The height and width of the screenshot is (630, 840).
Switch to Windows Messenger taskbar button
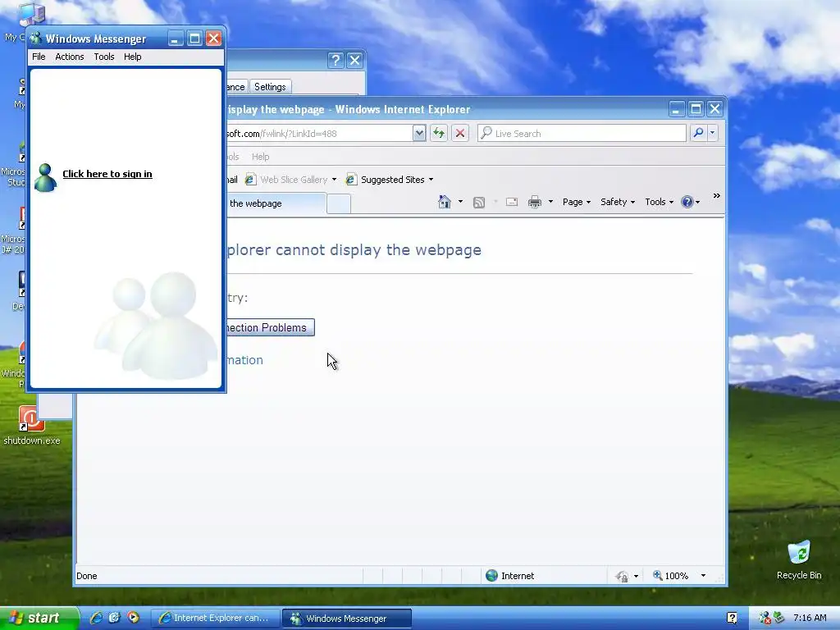pyautogui.click(x=347, y=619)
